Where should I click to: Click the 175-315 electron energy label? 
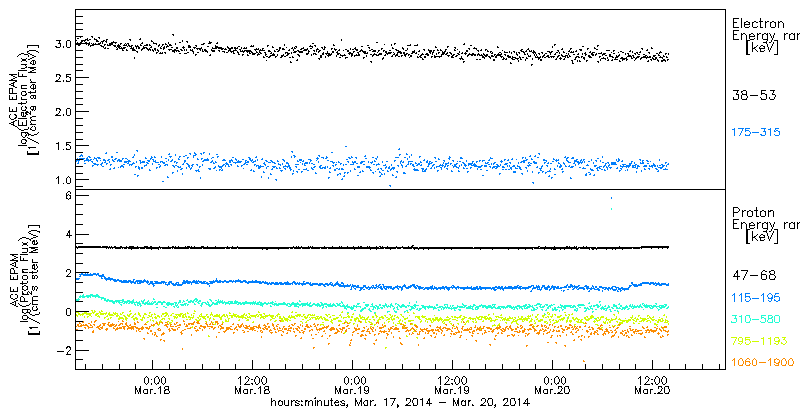click(756, 133)
